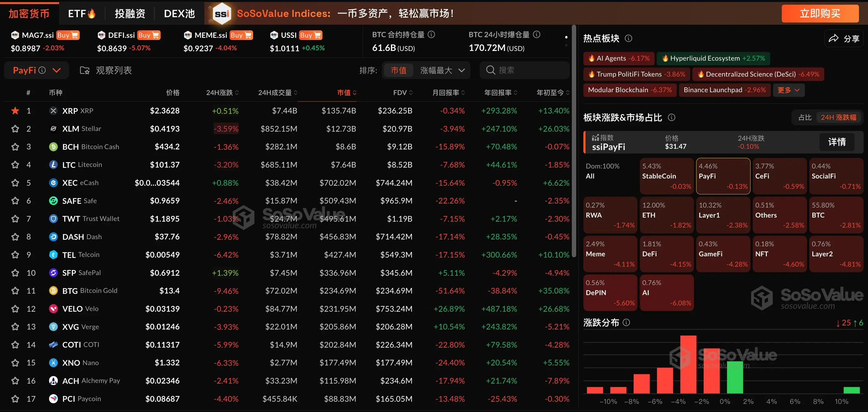Switch to the ETF tab

click(x=82, y=13)
